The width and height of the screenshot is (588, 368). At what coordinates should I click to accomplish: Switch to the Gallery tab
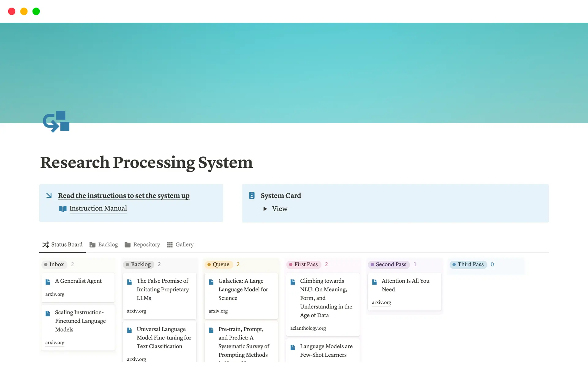click(184, 244)
